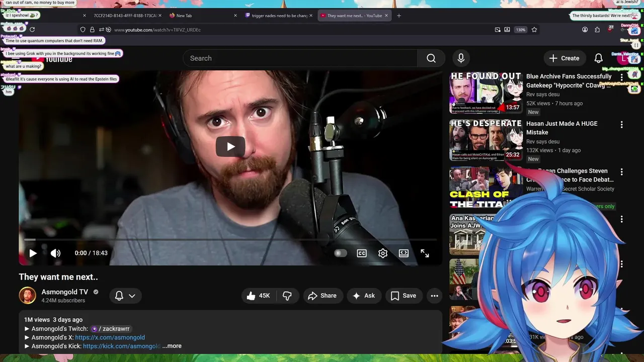Open options menu for Hasan HUGE Mistake video

click(x=622, y=125)
